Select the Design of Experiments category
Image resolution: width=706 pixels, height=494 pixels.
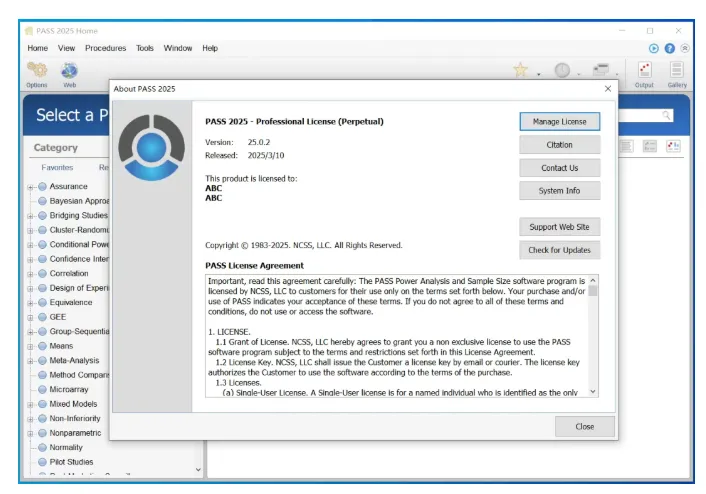coord(79,288)
